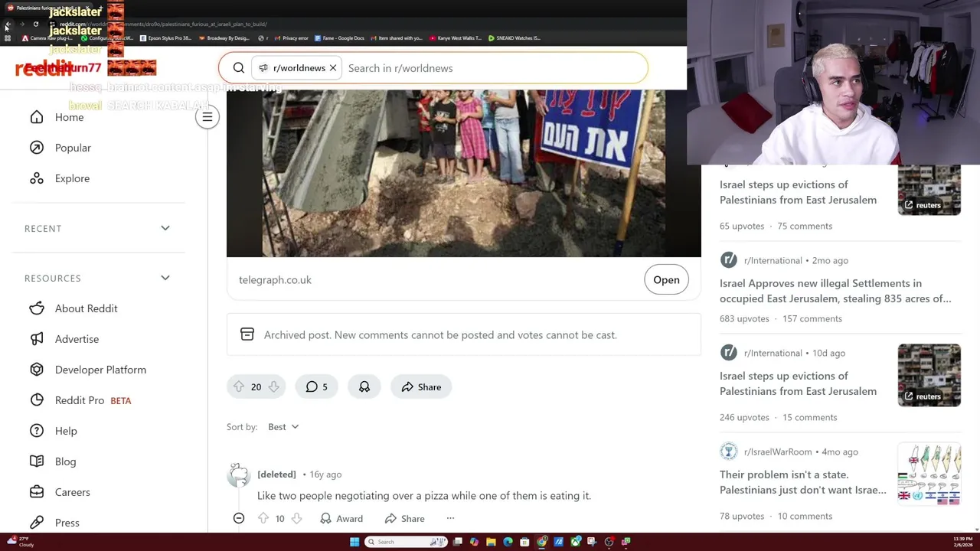
Task: Open first Israel steps up evictions post
Action: (798, 192)
